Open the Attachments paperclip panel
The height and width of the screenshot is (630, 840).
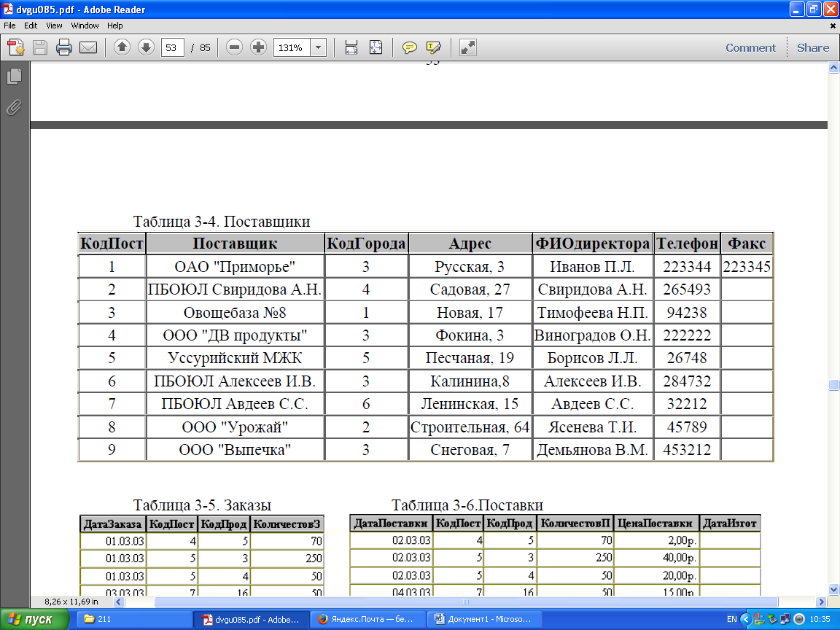(x=15, y=107)
